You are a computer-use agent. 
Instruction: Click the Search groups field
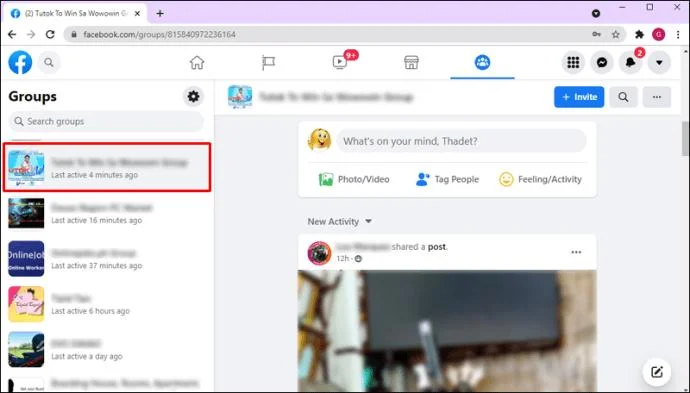coord(106,121)
